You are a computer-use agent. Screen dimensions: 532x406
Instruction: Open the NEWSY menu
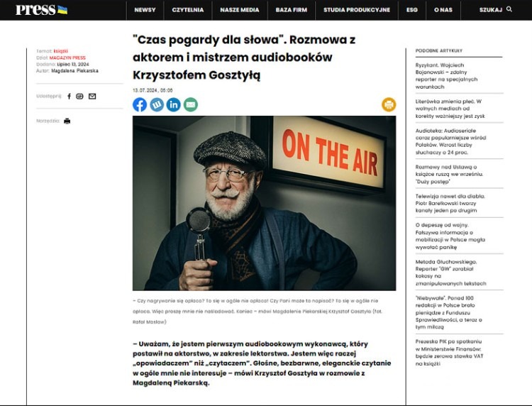coord(145,10)
